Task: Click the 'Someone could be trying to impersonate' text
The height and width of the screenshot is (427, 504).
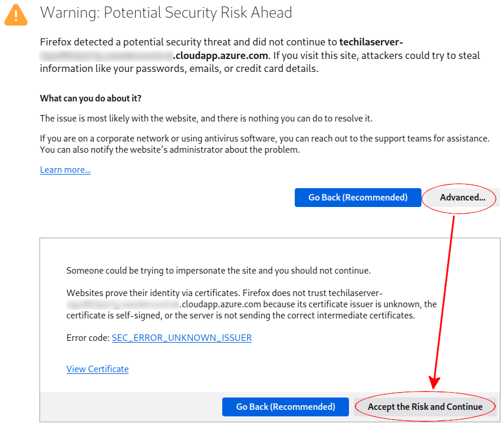Action: click(218, 271)
